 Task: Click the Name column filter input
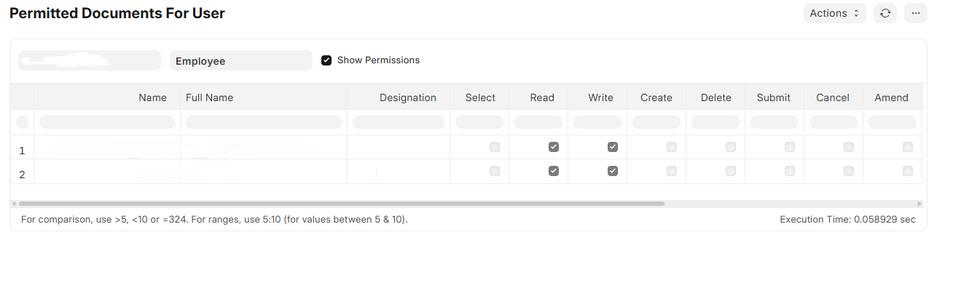(107, 122)
